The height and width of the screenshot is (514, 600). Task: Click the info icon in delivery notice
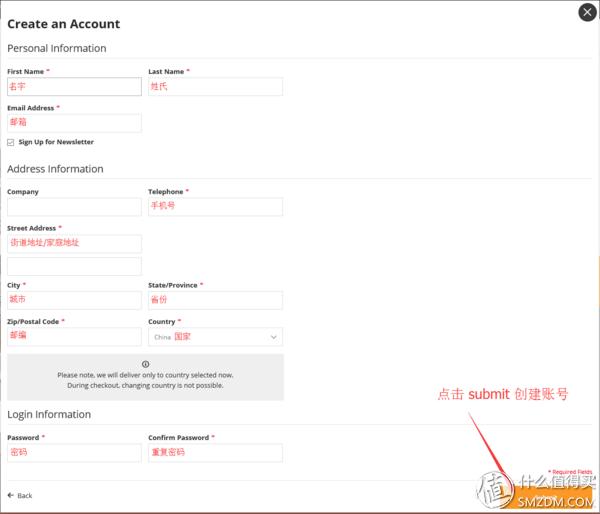pyautogui.click(x=145, y=364)
